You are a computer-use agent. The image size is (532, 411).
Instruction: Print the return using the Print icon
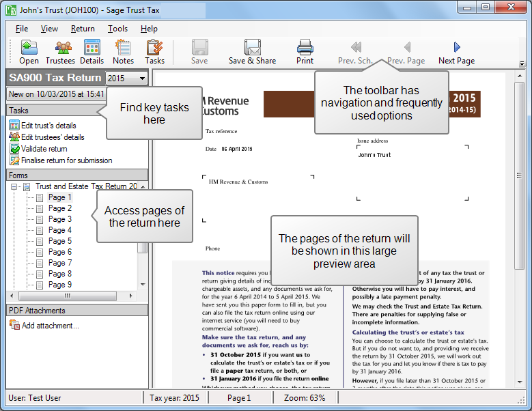pos(305,48)
